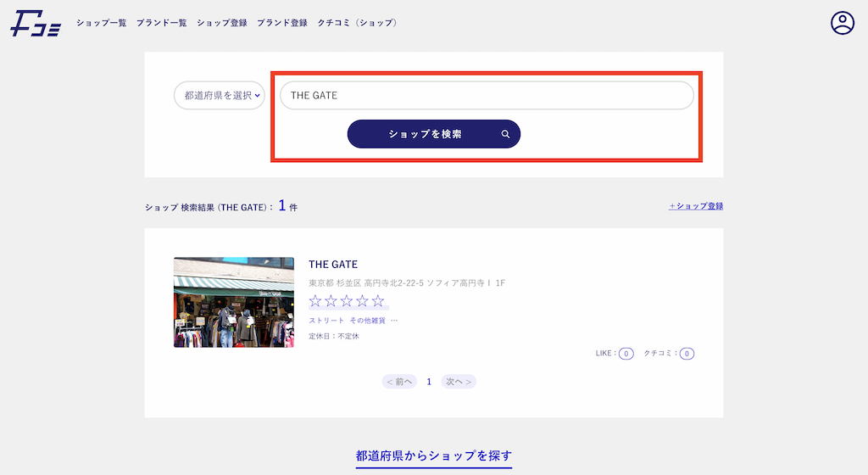This screenshot has height=475, width=868.
Task: Open the user profile account icon
Action: click(x=842, y=23)
